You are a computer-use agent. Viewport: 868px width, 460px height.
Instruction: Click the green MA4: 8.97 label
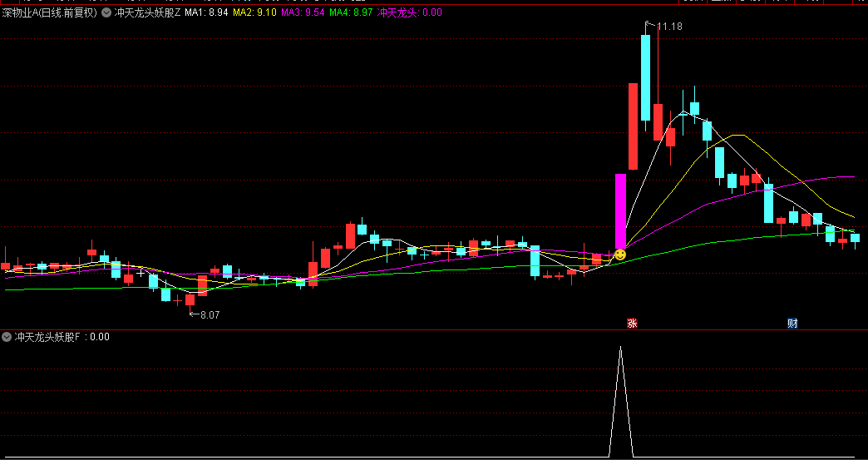tap(351, 12)
